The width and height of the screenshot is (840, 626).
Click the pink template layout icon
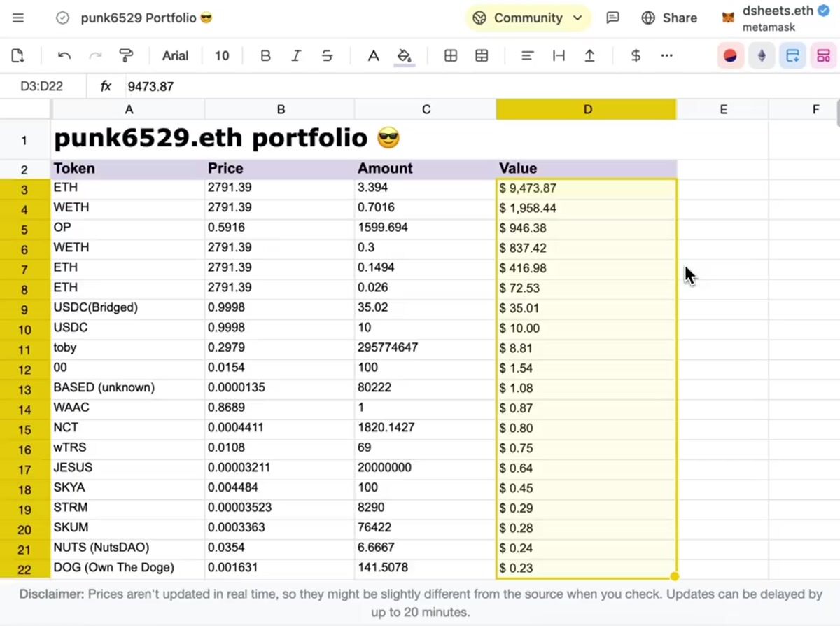(823, 56)
